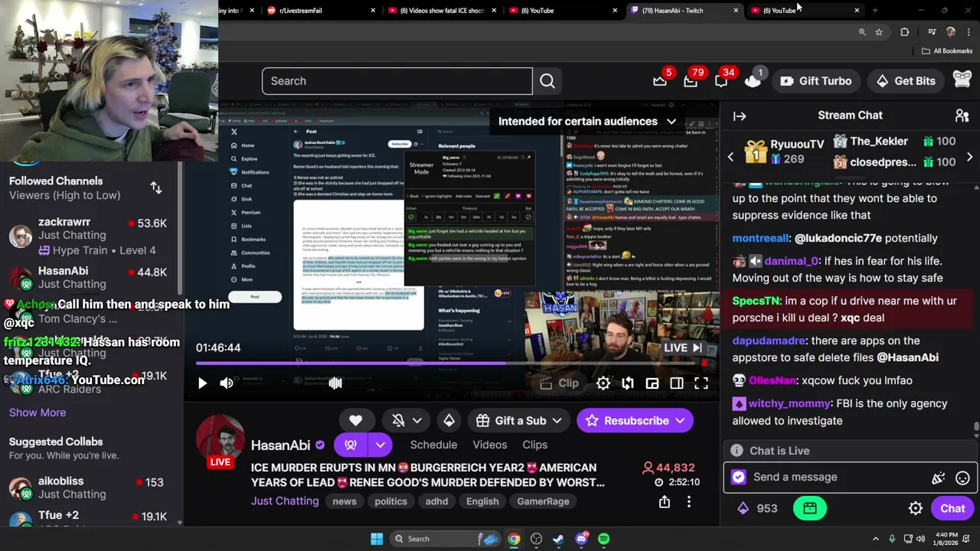Open notifications inbox with 79 badge
Image resolution: width=980 pixels, height=551 pixels.
pyautogui.click(x=691, y=80)
